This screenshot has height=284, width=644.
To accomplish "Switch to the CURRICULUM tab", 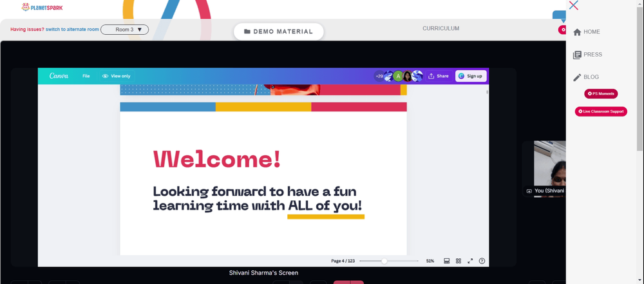I will 440,28.
